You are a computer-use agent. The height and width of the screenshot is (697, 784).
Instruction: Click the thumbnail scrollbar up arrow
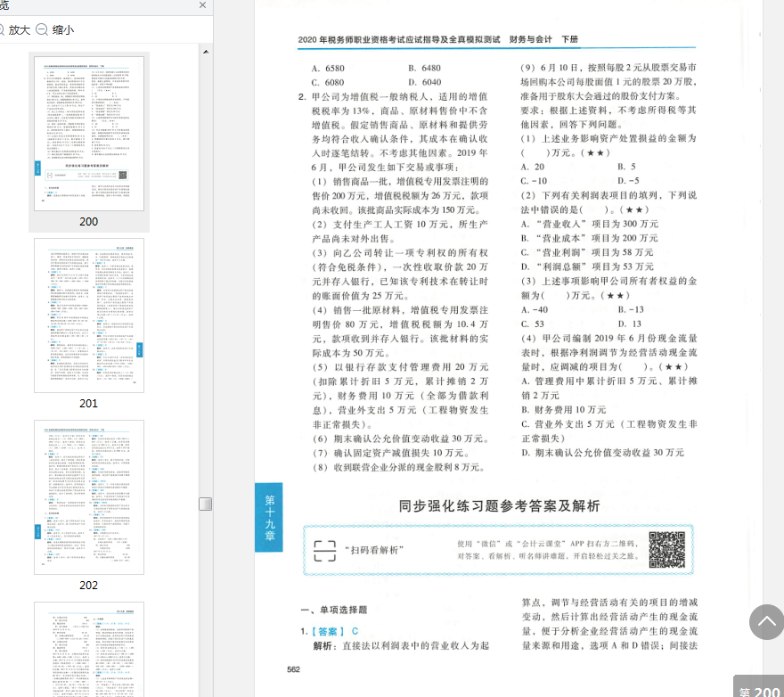(x=206, y=52)
